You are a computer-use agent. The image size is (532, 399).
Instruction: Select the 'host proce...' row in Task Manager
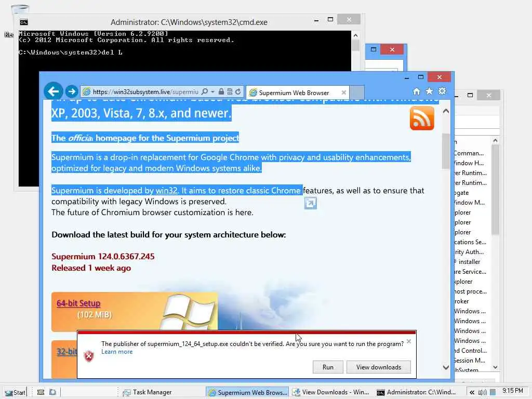click(472, 291)
